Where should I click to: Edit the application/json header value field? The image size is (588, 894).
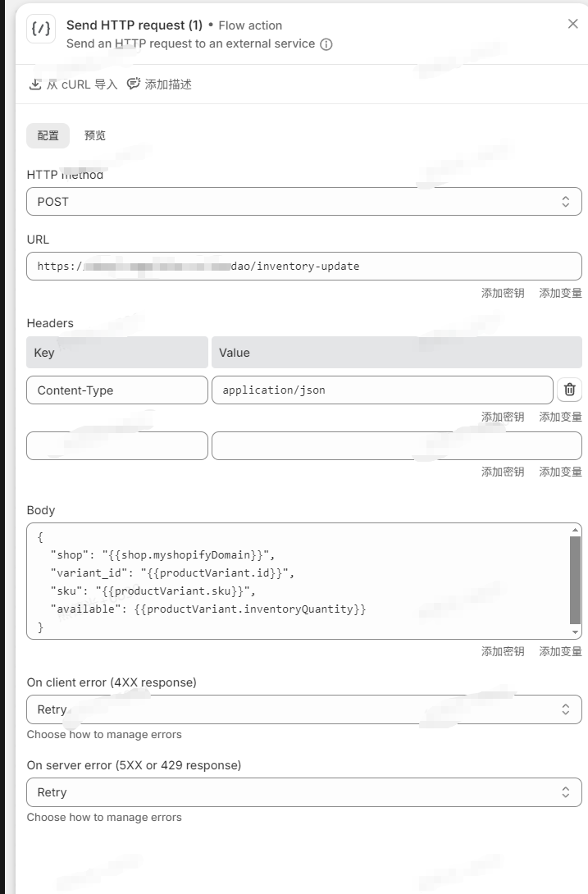click(381, 390)
